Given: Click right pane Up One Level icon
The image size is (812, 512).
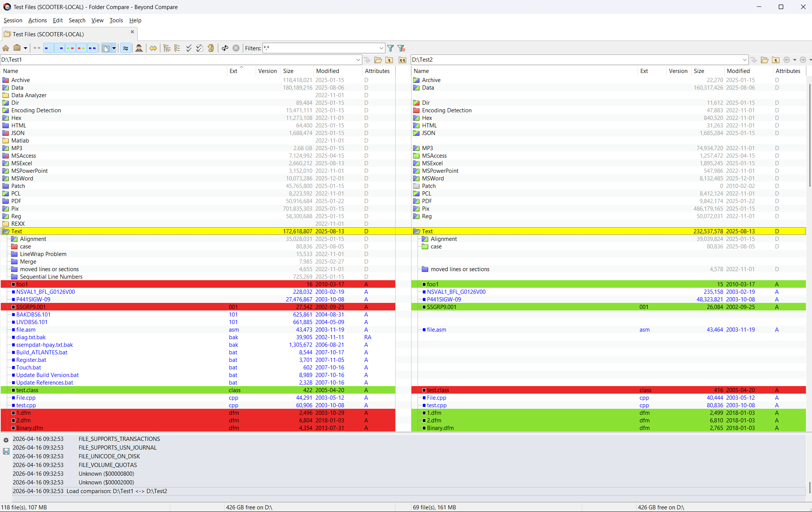Looking at the screenshot, I should (x=776, y=60).
